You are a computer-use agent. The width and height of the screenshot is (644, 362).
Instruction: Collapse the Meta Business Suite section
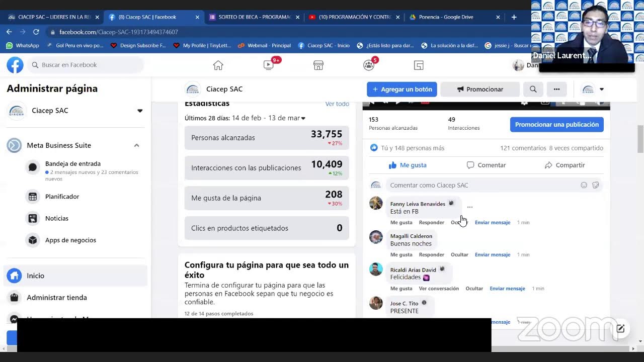136,145
